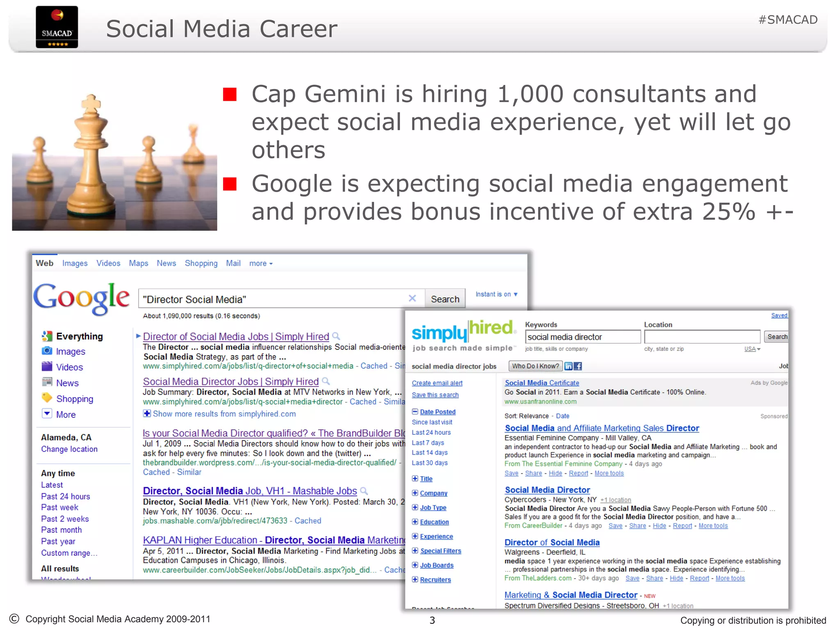
Task: Expand the Education filter
Action: [415, 521]
